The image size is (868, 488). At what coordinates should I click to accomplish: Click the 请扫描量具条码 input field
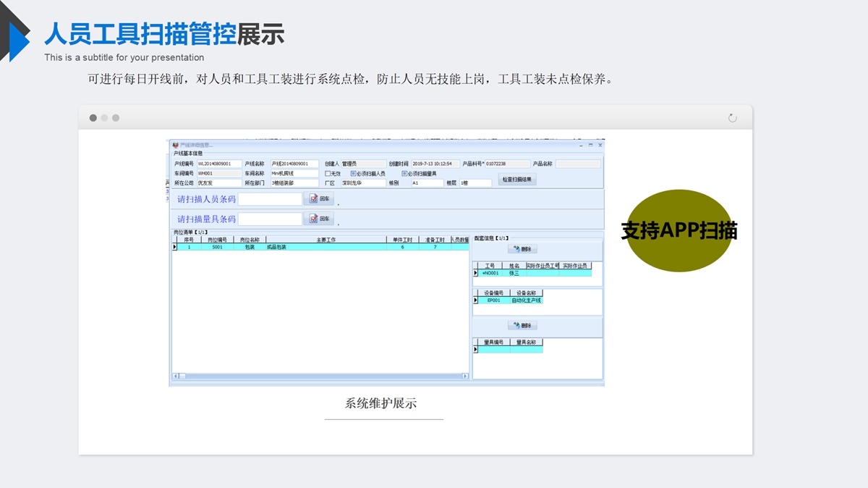pyautogui.click(x=270, y=219)
